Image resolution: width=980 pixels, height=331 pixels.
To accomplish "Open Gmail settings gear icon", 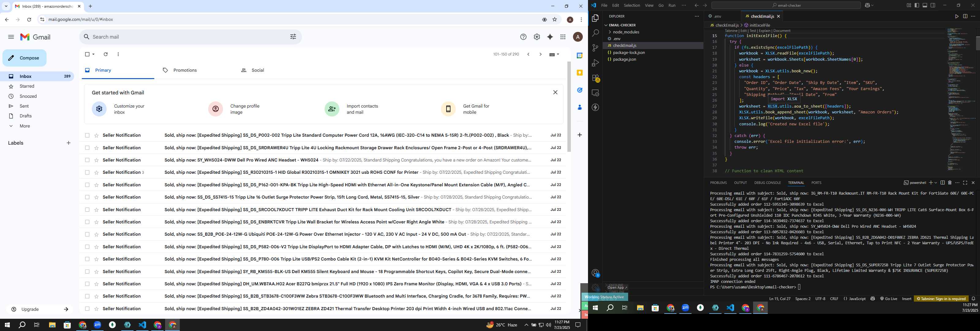I will point(537,37).
